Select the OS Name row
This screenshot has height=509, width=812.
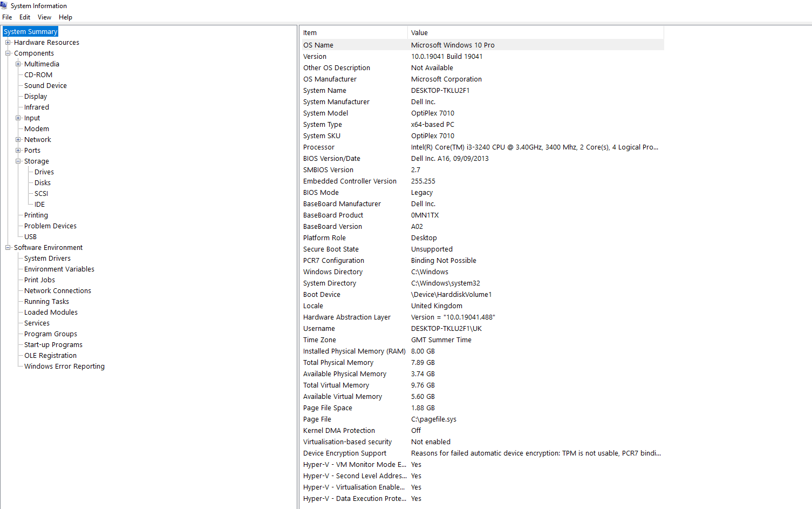[x=482, y=45]
